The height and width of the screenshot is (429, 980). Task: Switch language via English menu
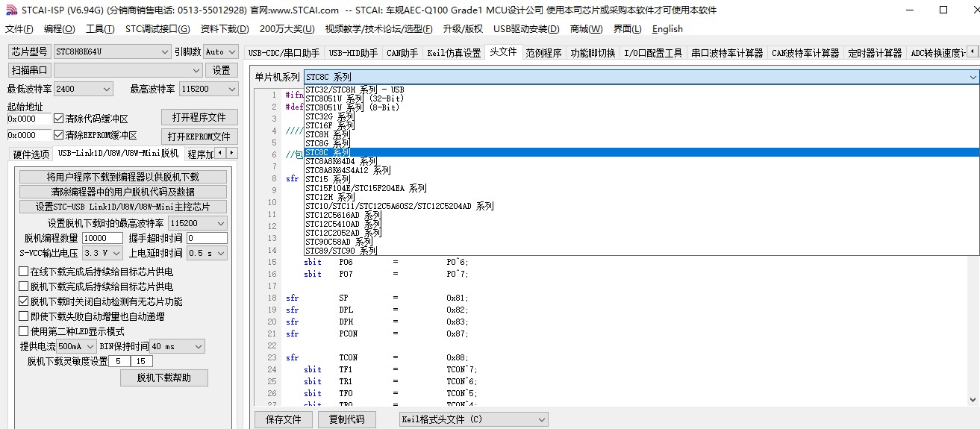[x=667, y=29]
